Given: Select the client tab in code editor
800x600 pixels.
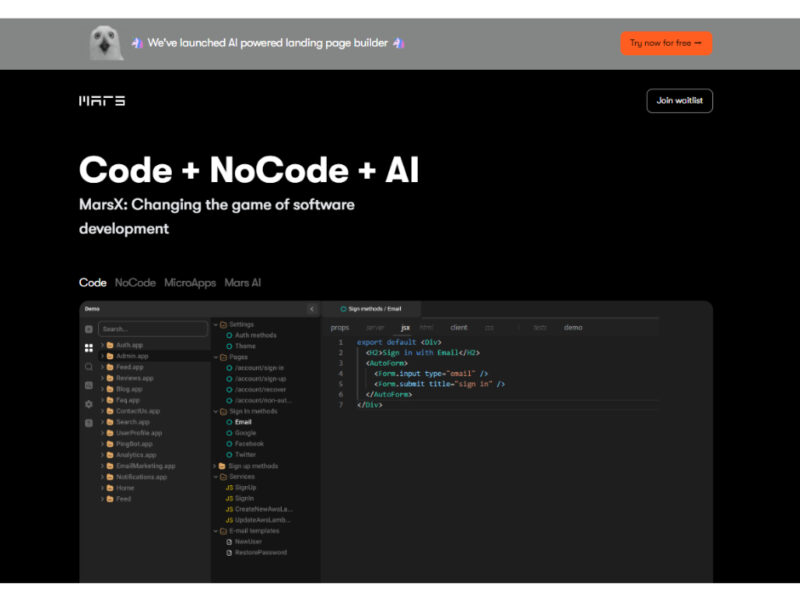Looking at the screenshot, I should [x=458, y=328].
